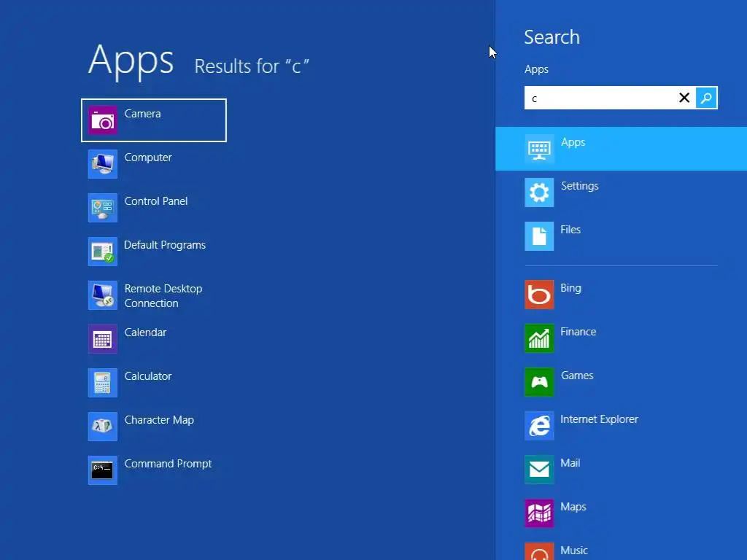Select the Settings gear icon
747x560 pixels.
pyautogui.click(x=539, y=192)
